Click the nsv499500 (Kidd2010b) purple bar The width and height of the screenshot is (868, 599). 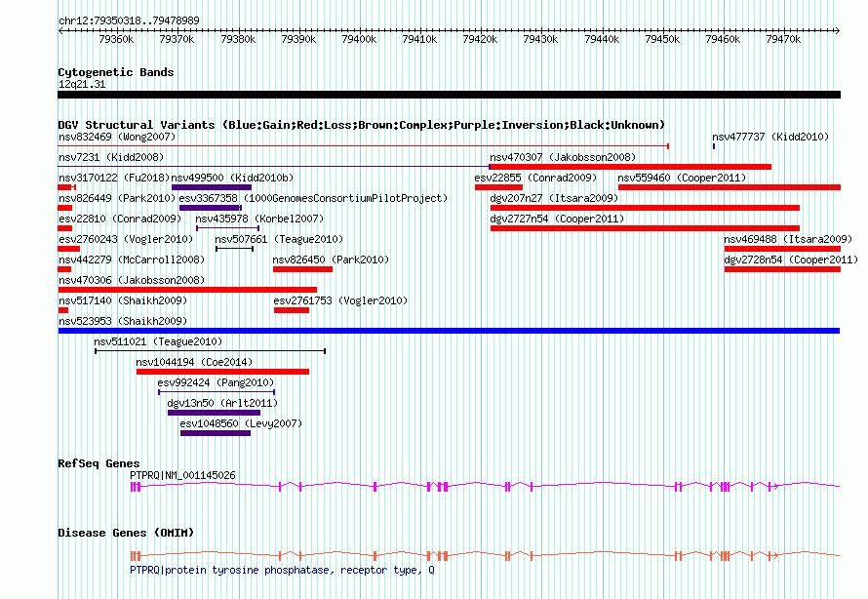212,187
